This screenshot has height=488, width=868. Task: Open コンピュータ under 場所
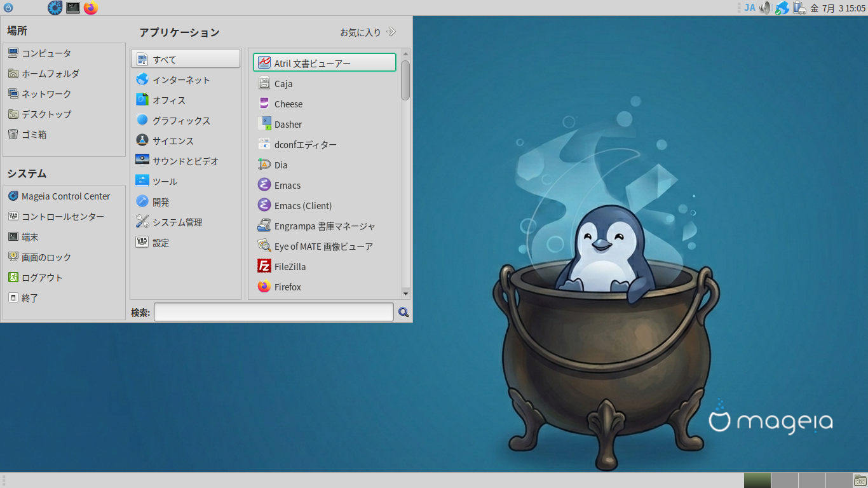[x=64, y=53]
